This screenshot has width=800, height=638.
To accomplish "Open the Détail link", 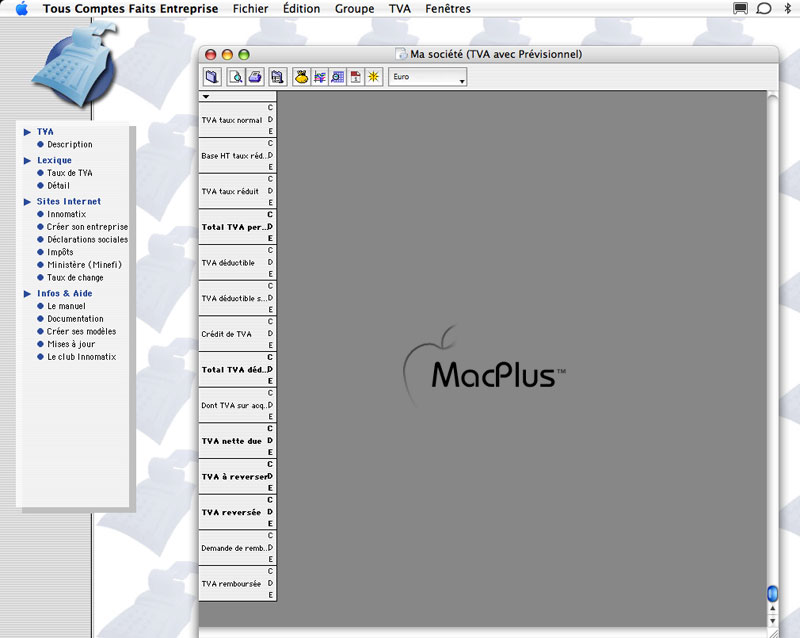I will (x=59, y=186).
